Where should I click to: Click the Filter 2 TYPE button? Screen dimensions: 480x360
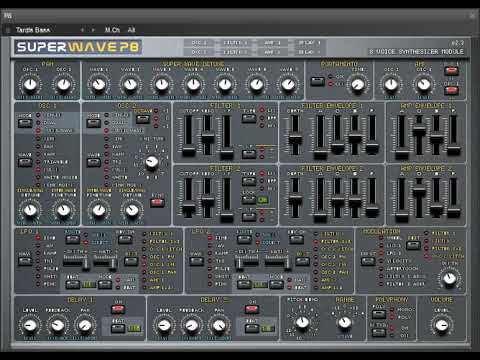pos(249,181)
